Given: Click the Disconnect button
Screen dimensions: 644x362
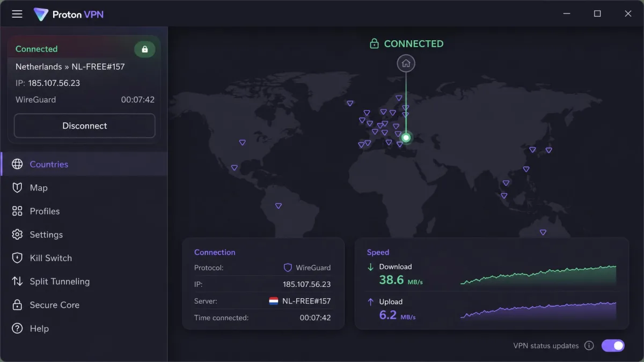Looking at the screenshot, I should (85, 125).
